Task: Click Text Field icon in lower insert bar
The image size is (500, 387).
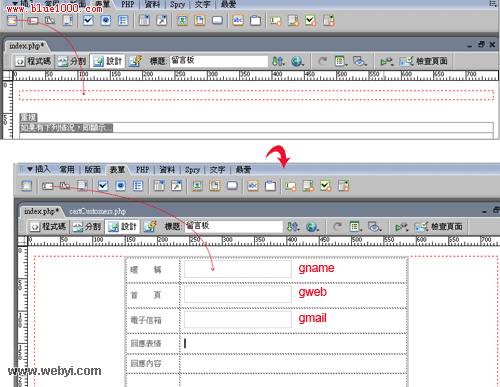Action: click(48, 186)
